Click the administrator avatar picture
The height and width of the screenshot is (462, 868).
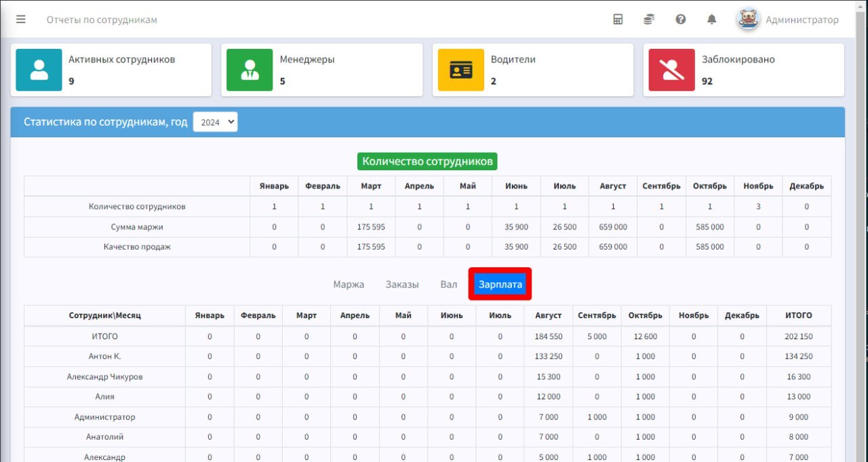point(748,19)
